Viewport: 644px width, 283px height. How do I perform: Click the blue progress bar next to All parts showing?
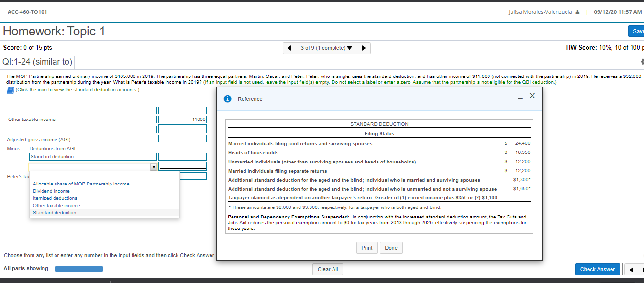(79, 269)
